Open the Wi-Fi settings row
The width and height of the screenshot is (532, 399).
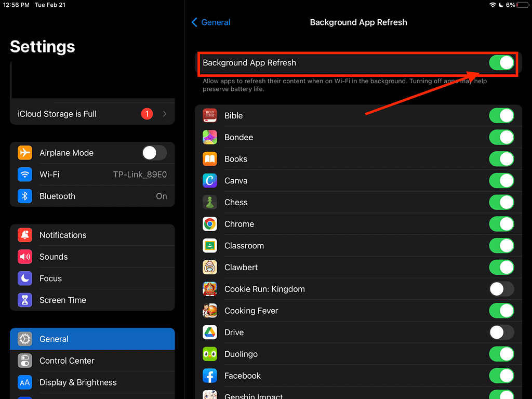coord(92,175)
